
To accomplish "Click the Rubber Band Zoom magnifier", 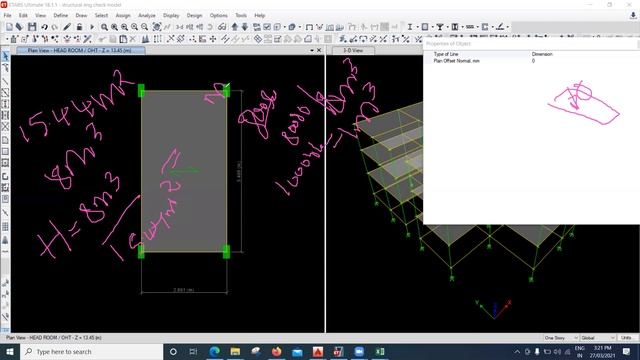I will 104,27.
